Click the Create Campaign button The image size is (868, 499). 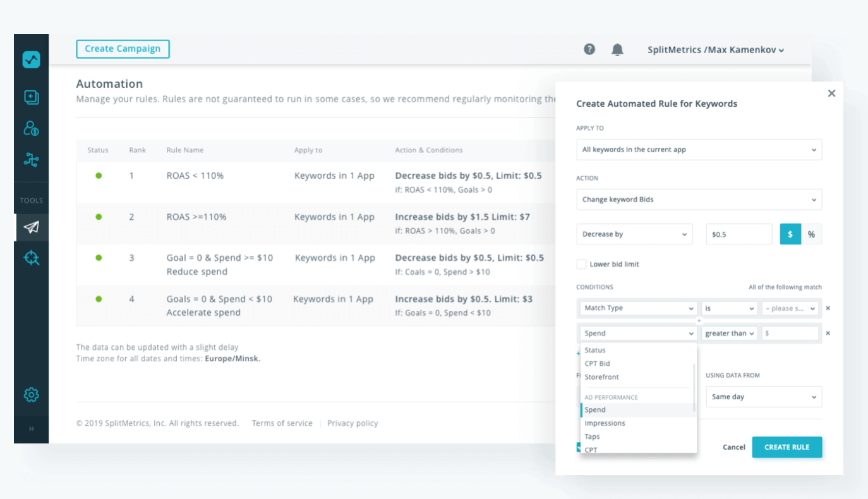(123, 49)
